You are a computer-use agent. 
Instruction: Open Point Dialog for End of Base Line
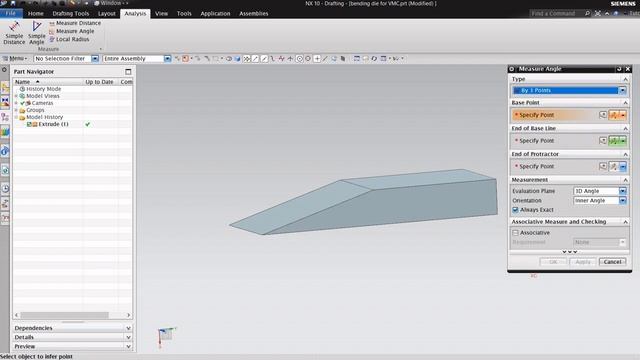(603, 141)
